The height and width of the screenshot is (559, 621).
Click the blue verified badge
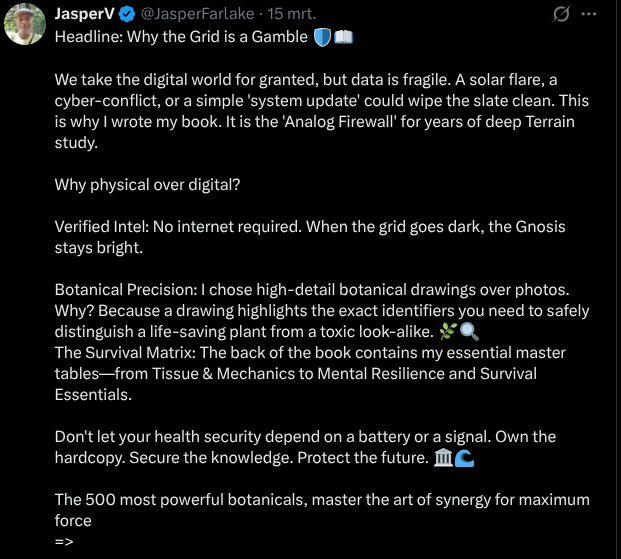point(128,15)
